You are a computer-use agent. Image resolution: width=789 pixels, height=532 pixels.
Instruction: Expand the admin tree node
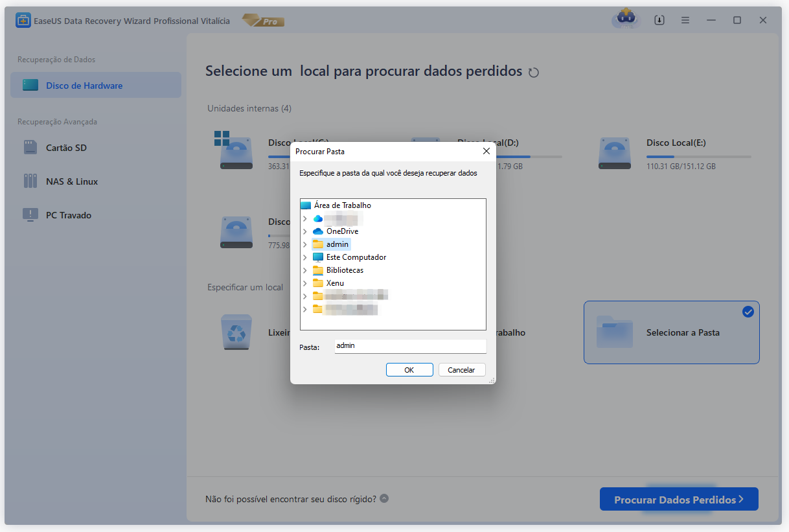[x=305, y=244]
